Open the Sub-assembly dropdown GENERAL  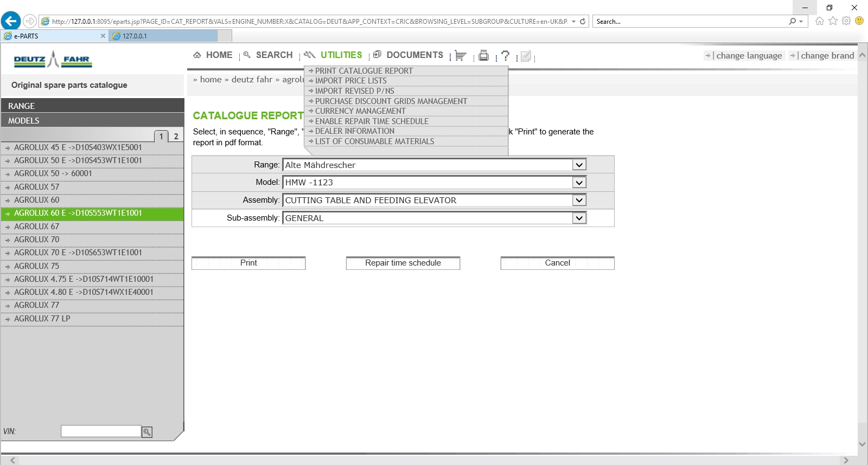point(579,218)
